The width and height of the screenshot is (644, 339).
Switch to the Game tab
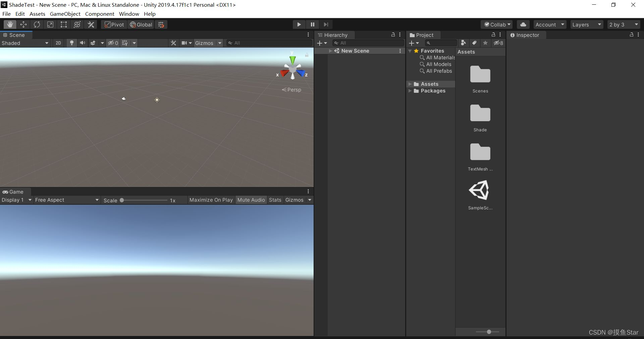13,192
